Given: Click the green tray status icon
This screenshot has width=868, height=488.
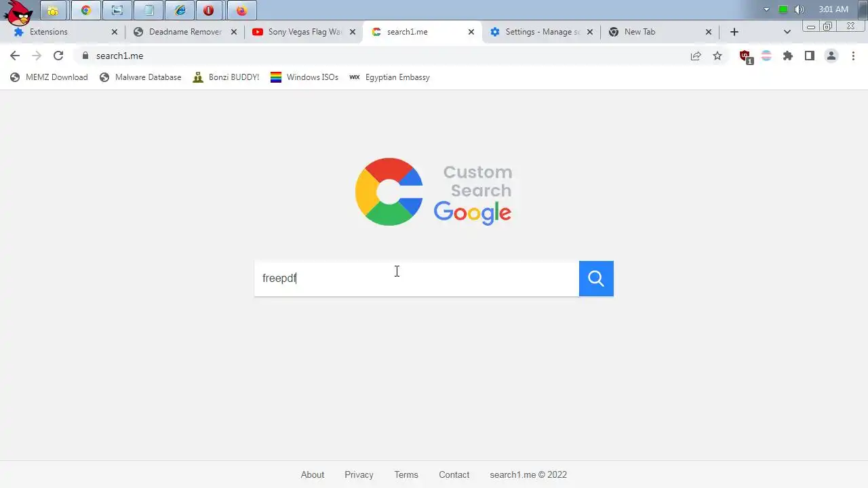Looking at the screenshot, I should 783,9.
